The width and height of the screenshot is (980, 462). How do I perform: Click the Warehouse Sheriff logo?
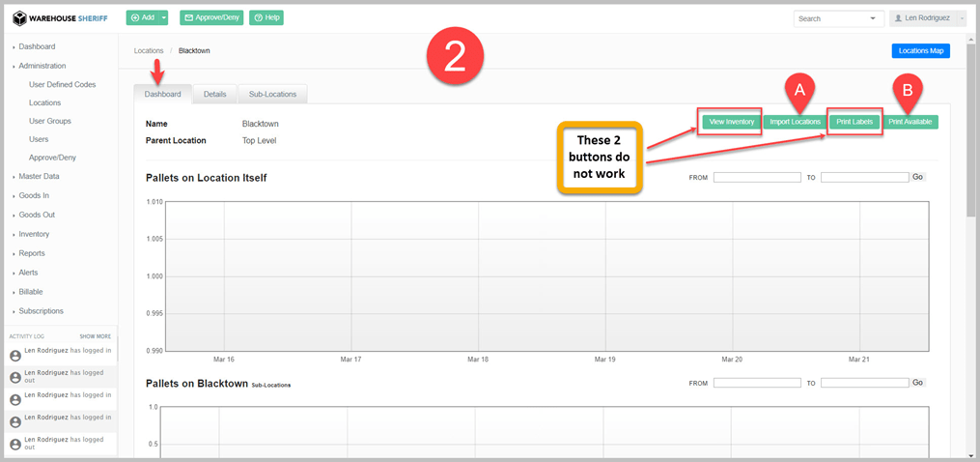pyautogui.click(x=59, y=18)
